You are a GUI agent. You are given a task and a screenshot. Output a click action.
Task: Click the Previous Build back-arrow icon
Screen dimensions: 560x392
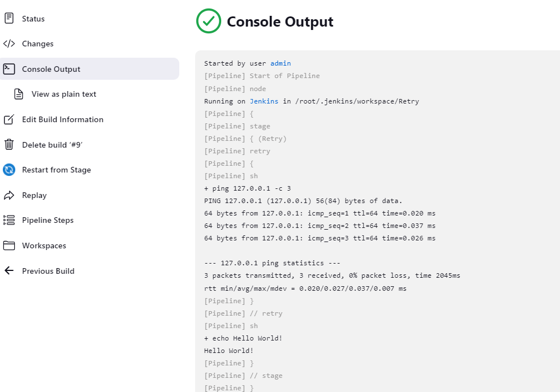(x=9, y=271)
